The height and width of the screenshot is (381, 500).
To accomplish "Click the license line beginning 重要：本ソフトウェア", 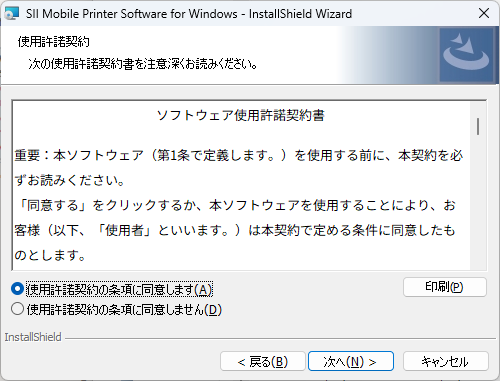I will pos(239,156).
